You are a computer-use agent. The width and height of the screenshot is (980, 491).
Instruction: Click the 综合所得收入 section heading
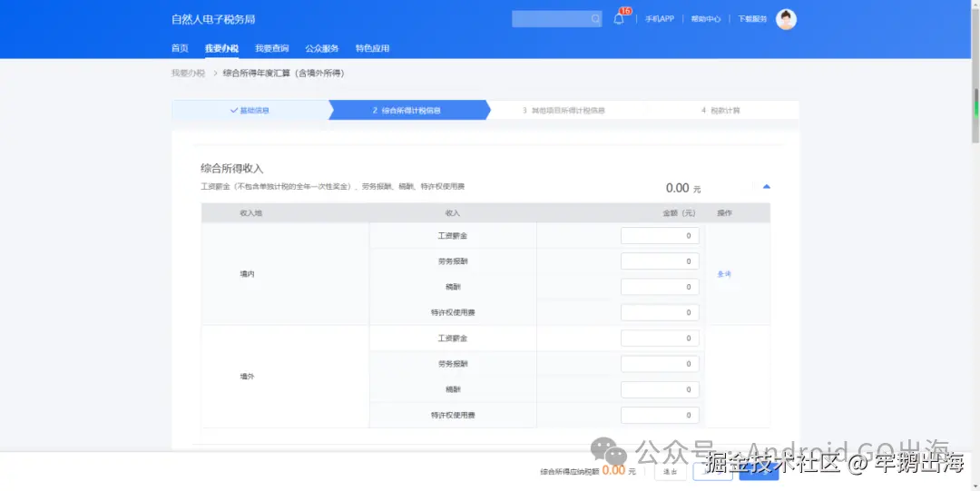point(232,168)
